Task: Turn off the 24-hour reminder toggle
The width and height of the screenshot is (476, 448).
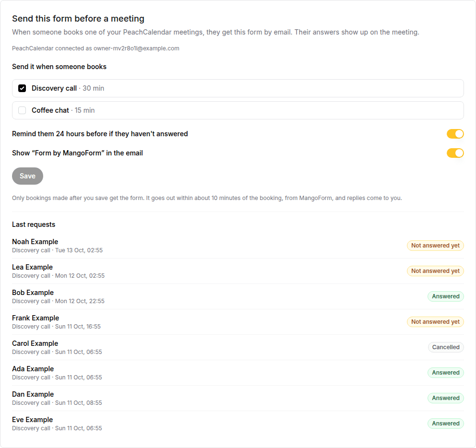Action: coord(455,134)
